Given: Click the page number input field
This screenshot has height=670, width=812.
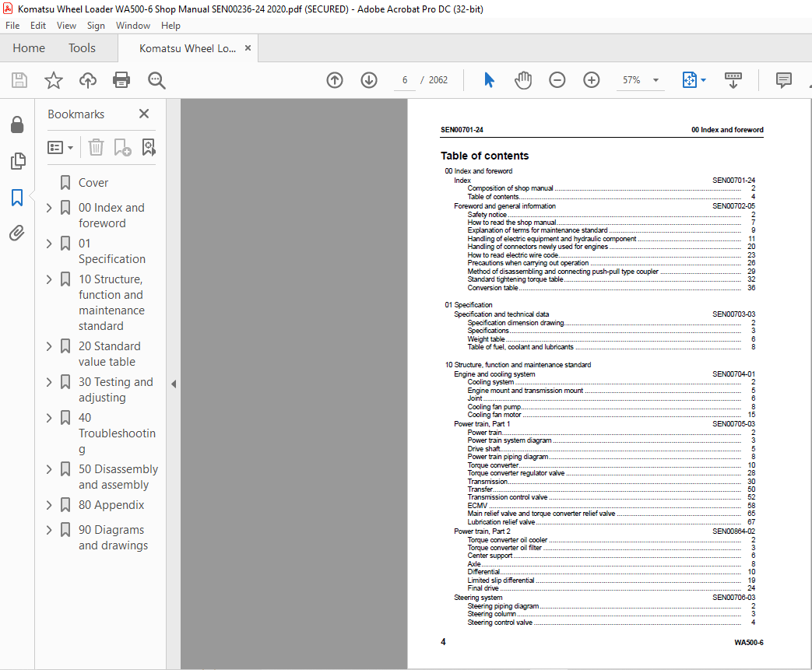Looking at the screenshot, I should pos(405,80).
